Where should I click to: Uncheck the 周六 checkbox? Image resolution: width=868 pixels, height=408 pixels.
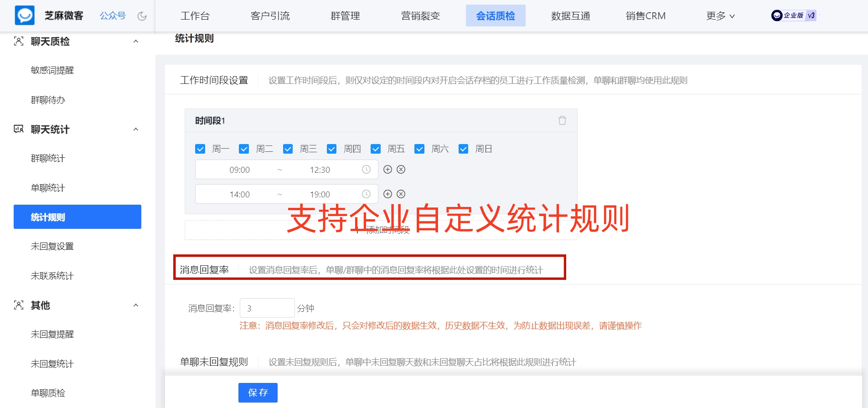click(x=419, y=149)
